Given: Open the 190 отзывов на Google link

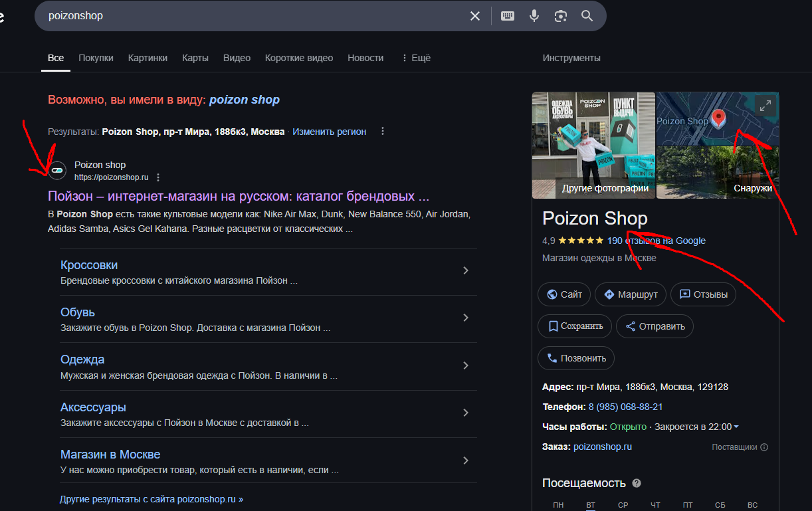Looking at the screenshot, I should pos(657,241).
